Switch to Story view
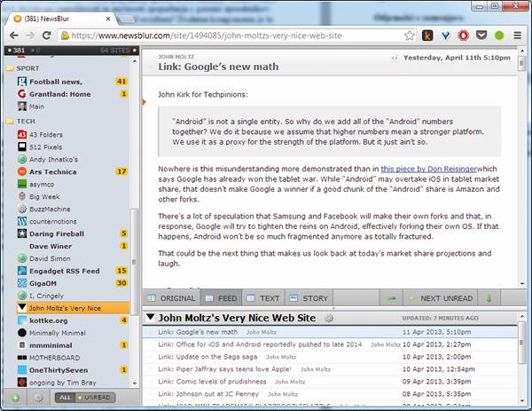The width and height of the screenshot is (532, 411). (309, 298)
